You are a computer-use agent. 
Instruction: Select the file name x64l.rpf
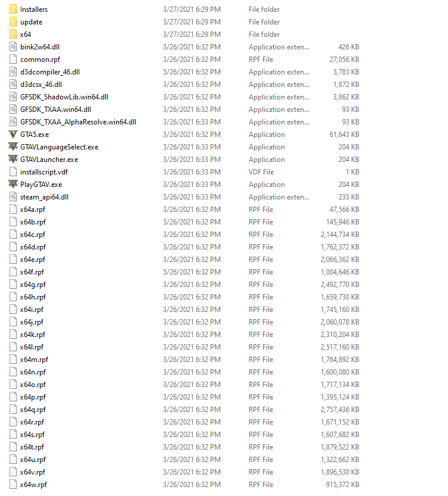point(32,347)
